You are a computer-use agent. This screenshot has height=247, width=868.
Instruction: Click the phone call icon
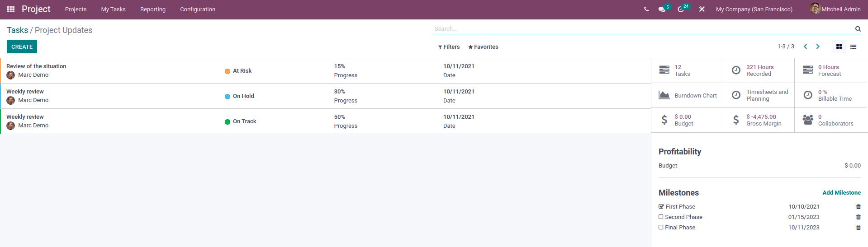click(646, 9)
